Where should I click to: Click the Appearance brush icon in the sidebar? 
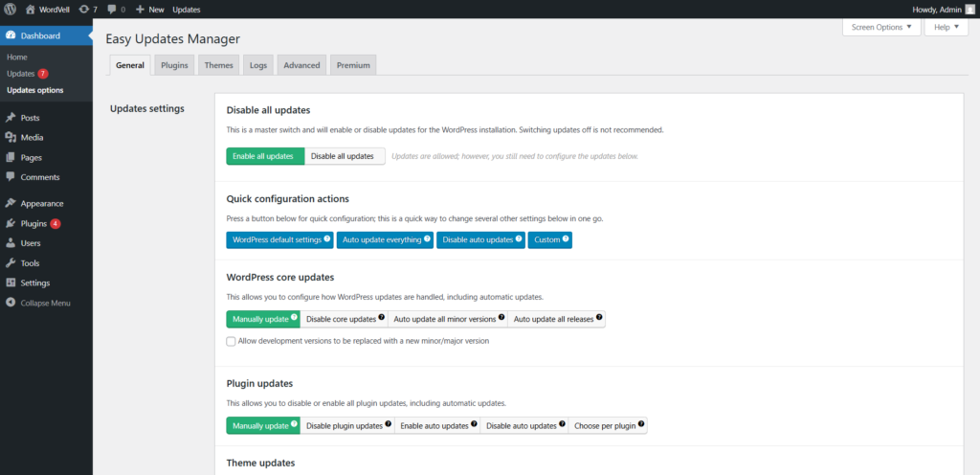click(x=11, y=203)
